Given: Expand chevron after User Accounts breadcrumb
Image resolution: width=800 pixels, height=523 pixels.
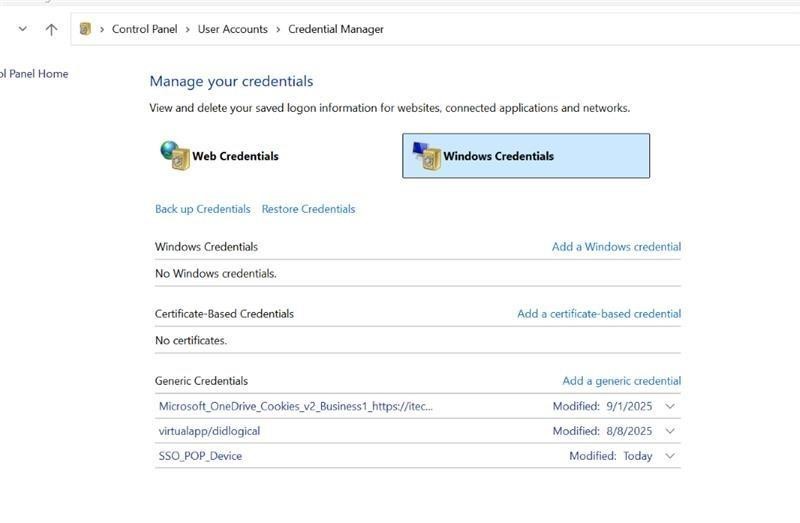Looking at the screenshot, I should [x=278, y=30].
